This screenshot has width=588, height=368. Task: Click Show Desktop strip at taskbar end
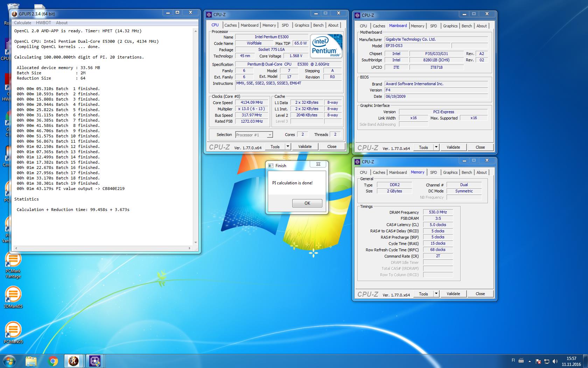coord(586,361)
